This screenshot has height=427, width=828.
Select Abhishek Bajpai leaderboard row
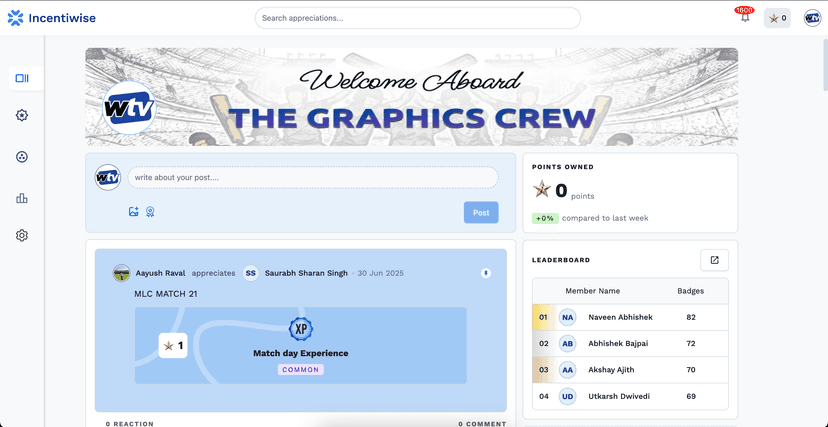tap(618, 343)
